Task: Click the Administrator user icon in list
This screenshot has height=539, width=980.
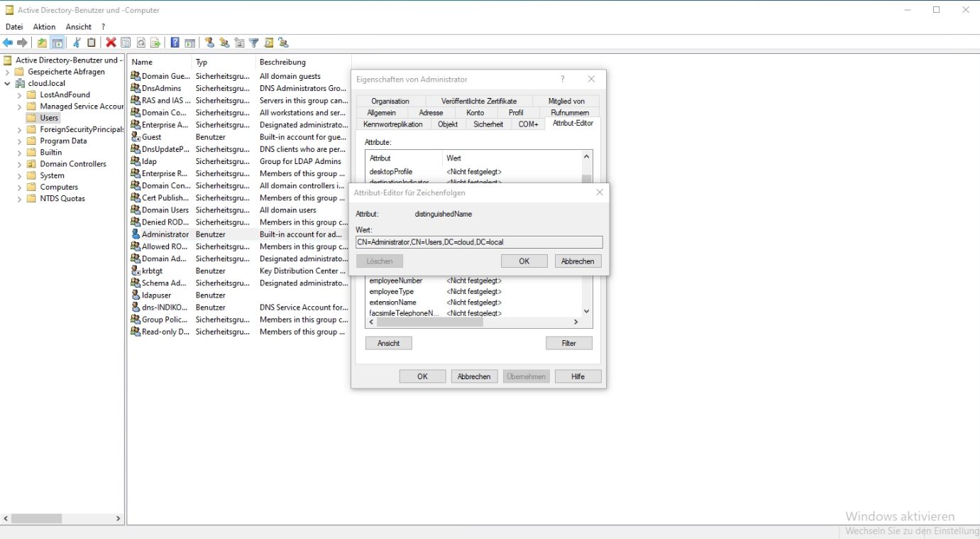Action: 136,234
